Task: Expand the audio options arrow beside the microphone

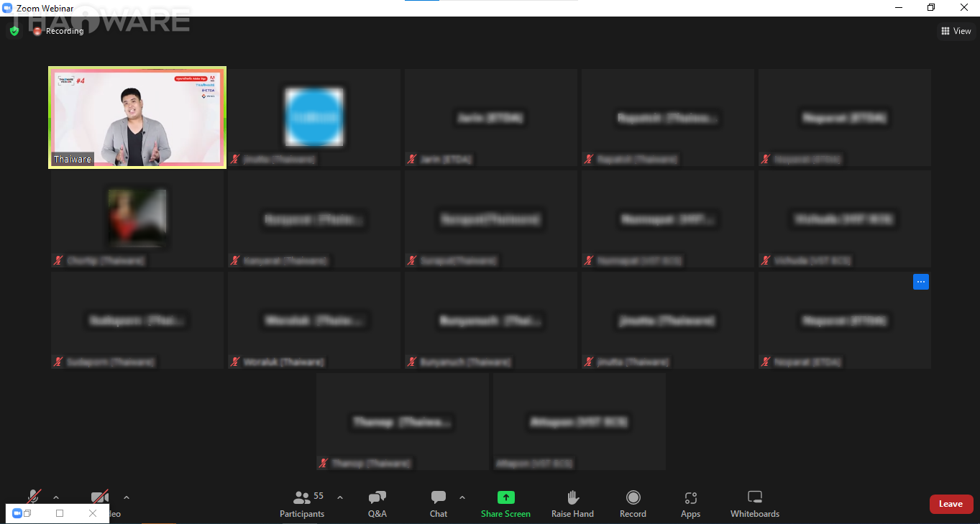Action: coord(56,497)
